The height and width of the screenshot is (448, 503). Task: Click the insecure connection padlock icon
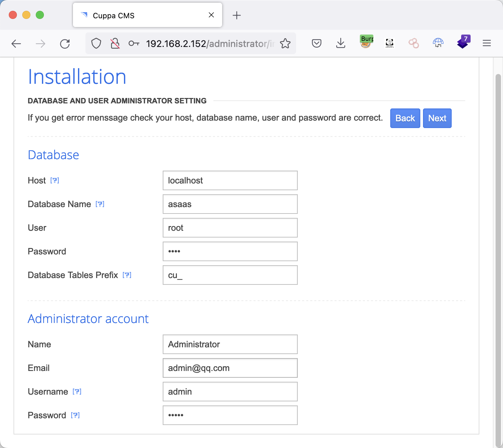tap(115, 43)
